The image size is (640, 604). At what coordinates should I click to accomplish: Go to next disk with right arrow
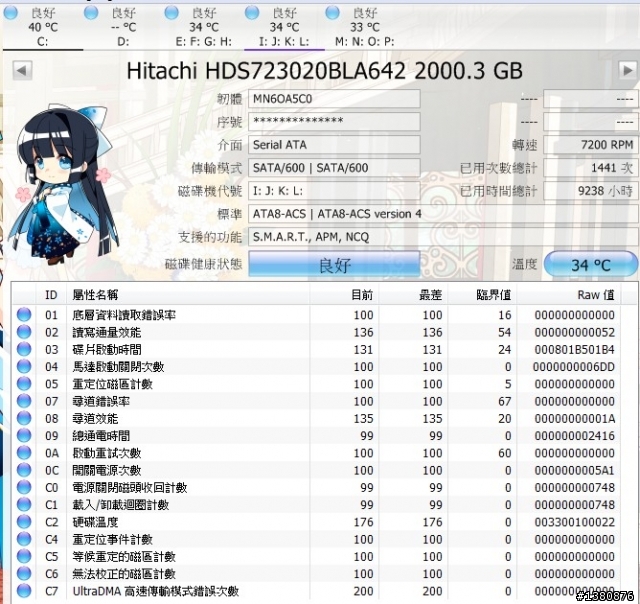tap(628, 71)
